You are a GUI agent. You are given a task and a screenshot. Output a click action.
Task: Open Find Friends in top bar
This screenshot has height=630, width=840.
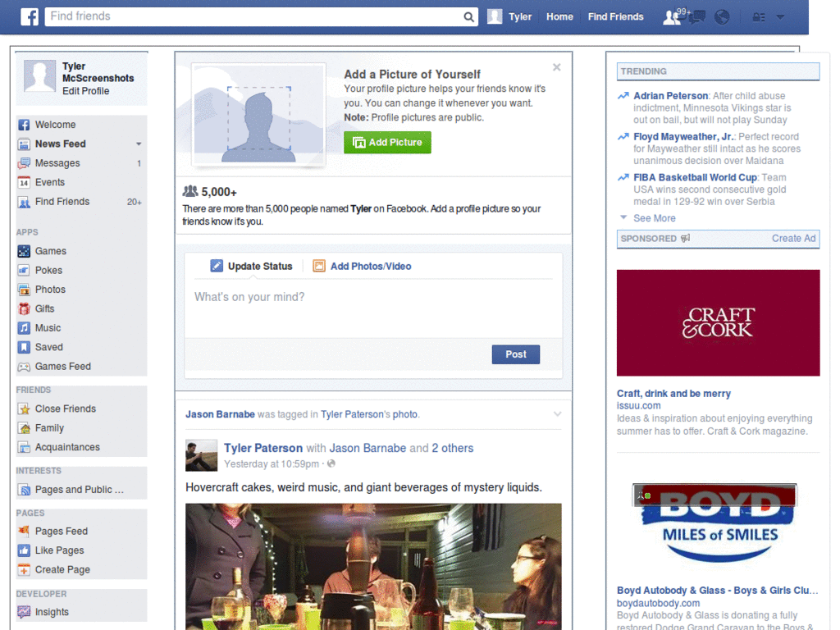(615, 16)
